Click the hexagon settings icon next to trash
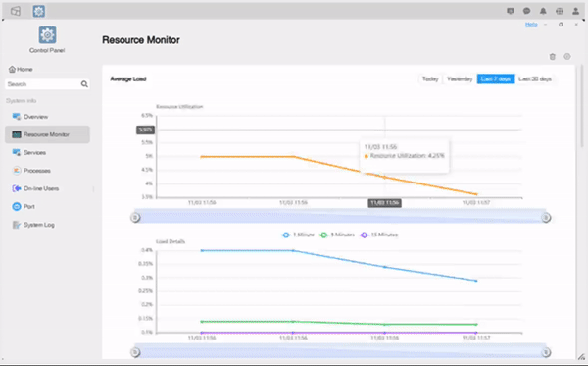The height and width of the screenshot is (366, 588). point(567,56)
